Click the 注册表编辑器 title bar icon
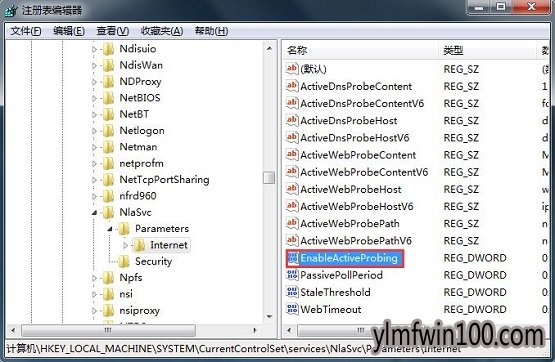This screenshot has width=555, height=362. click(11, 11)
